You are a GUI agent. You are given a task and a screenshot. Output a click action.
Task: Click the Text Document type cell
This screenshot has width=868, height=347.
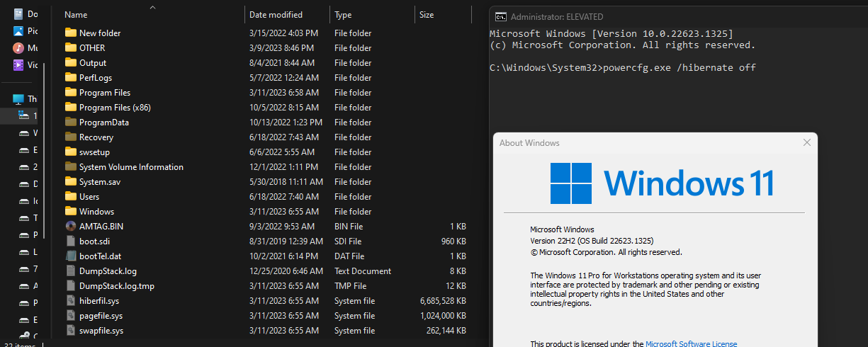363,271
